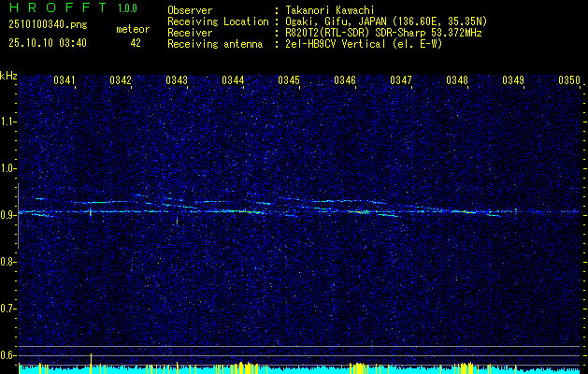Click the gray vertical range bar near 0.9
This screenshot has width=588, height=374.
pos(18,216)
